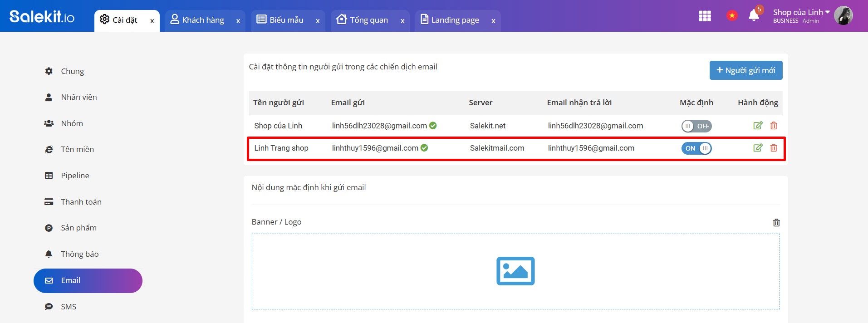
Task: Edit the Linh Trang shop sender
Action: (x=758, y=148)
